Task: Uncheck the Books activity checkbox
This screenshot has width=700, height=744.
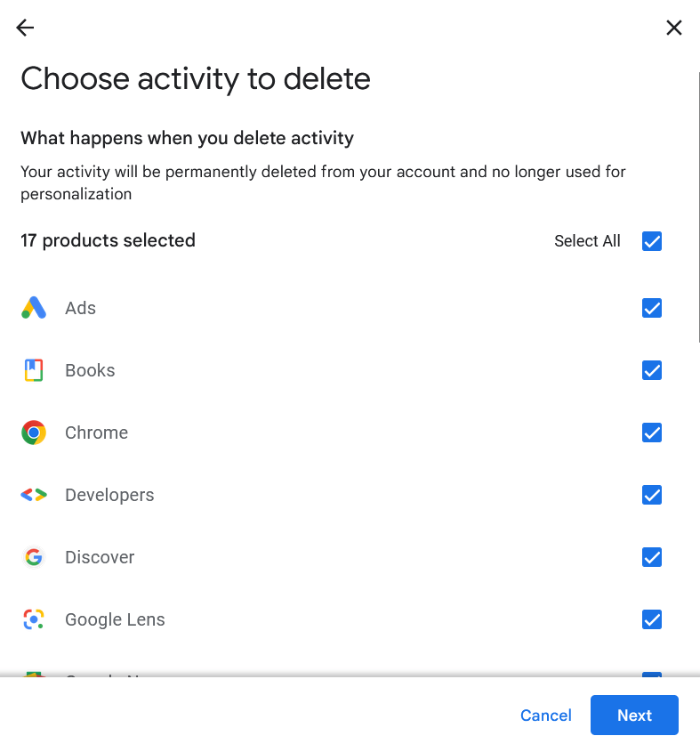Action: tap(652, 370)
